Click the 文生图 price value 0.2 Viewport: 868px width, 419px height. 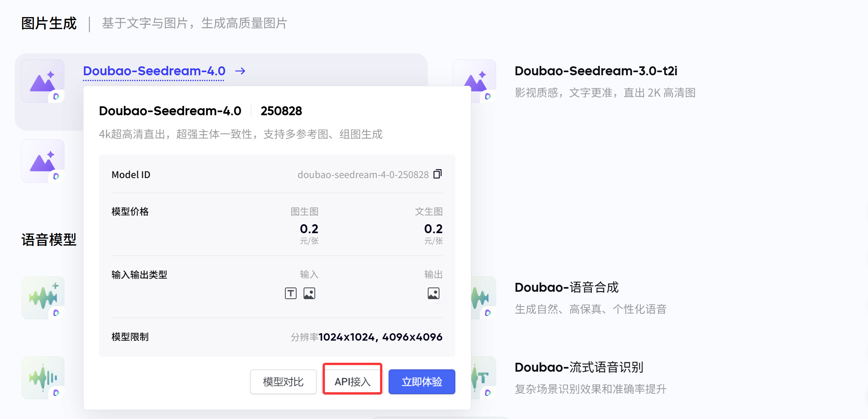coord(433,229)
